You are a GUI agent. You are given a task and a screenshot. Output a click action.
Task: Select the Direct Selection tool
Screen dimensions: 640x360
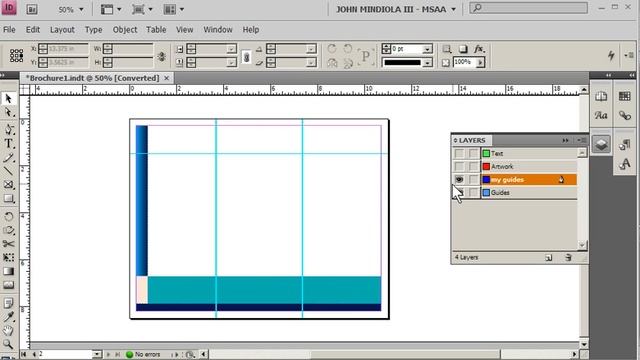tap(8, 113)
